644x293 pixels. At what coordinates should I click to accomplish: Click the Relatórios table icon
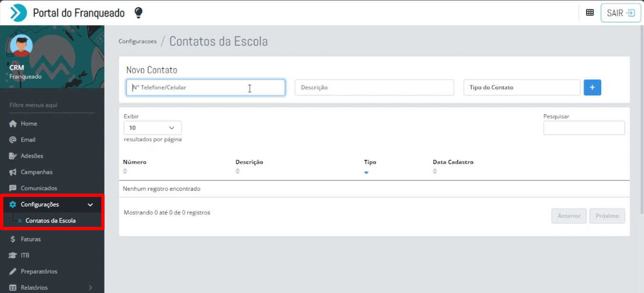click(13, 288)
